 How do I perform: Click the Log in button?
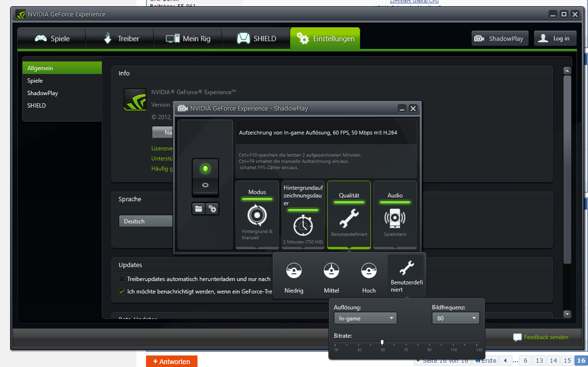pyautogui.click(x=555, y=38)
